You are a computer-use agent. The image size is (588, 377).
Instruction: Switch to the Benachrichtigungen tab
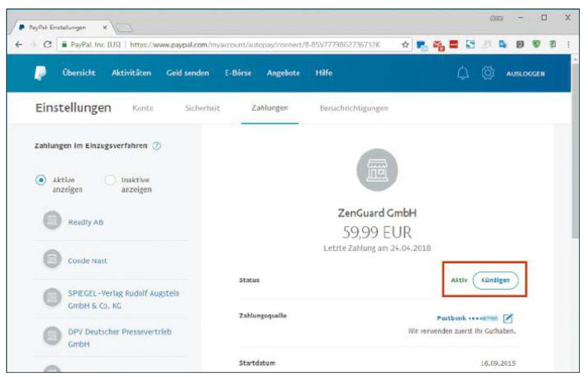click(x=353, y=108)
